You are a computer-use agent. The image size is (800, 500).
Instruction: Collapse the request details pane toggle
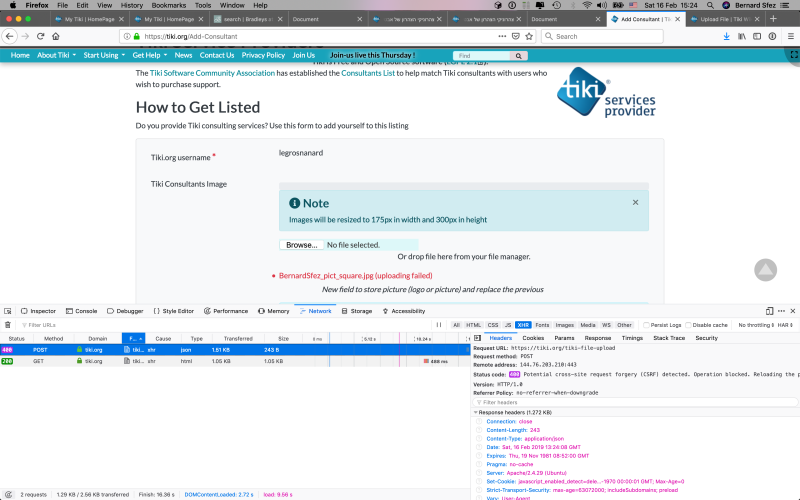pyautogui.click(x=477, y=338)
